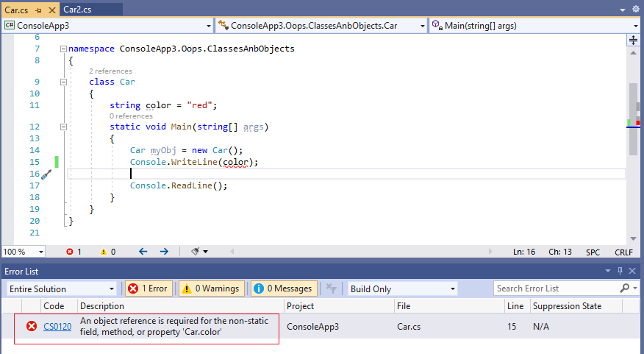Click the Car.cs file cell in error row
Image resolution: width=644 pixels, height=354 pixels.
[x=409, y=327]
